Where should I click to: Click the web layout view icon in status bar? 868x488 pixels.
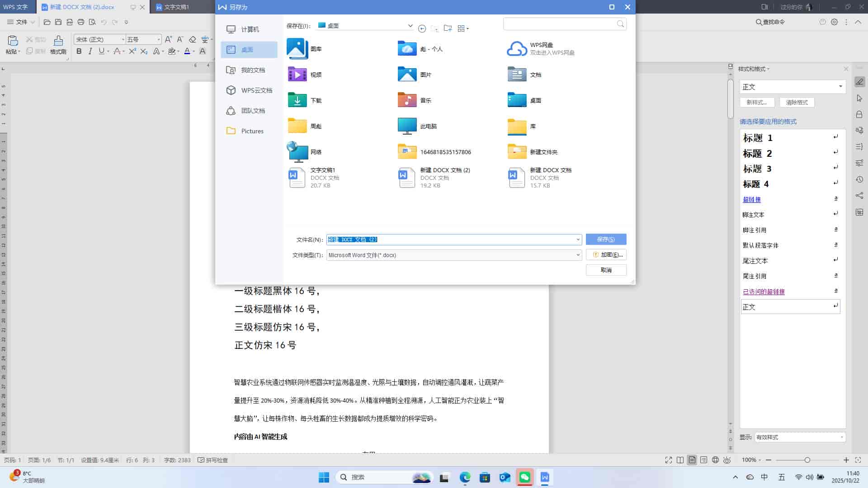(715, 460)
